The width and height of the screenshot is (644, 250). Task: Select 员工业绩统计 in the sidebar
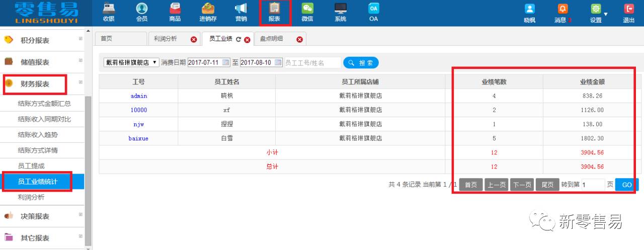(42, 182)
